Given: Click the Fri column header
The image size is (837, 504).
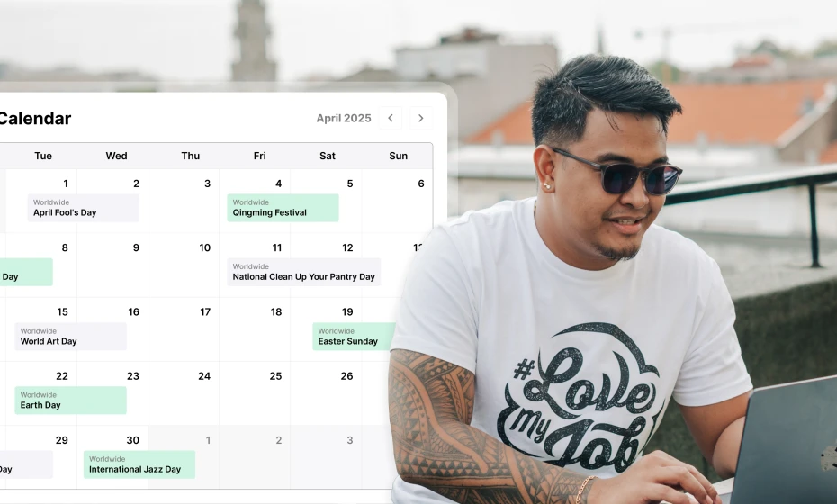Looking at the screenshot, I should (259, 156).
